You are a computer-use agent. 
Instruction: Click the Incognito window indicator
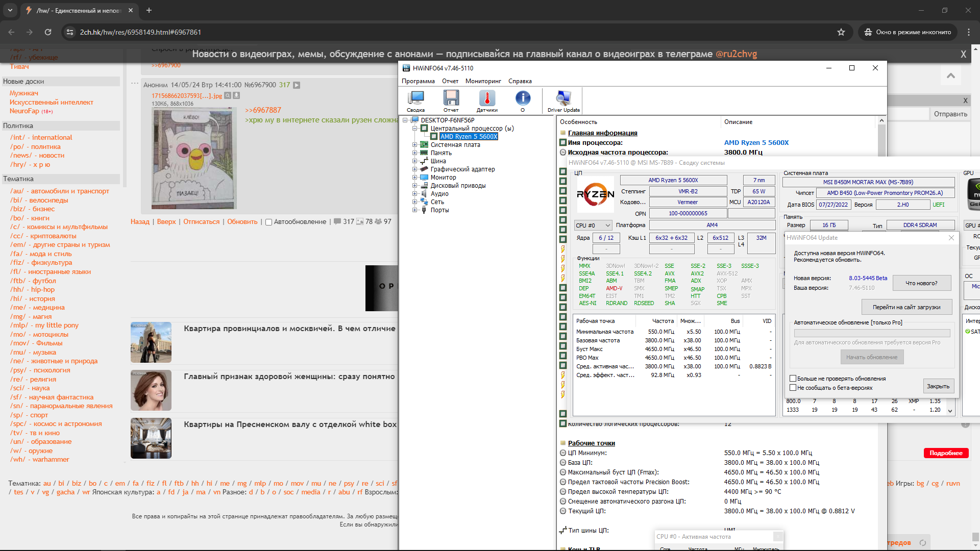pos(908,32)
